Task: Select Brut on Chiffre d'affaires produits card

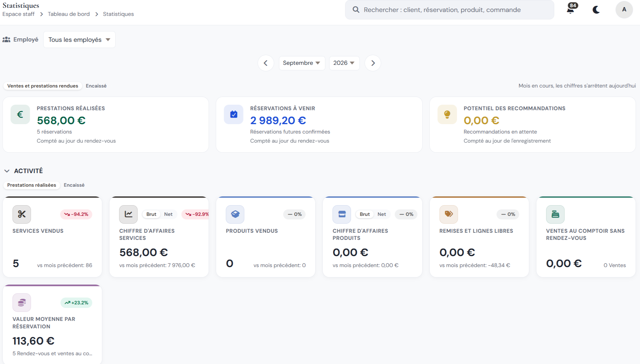Action: point(365,214)
